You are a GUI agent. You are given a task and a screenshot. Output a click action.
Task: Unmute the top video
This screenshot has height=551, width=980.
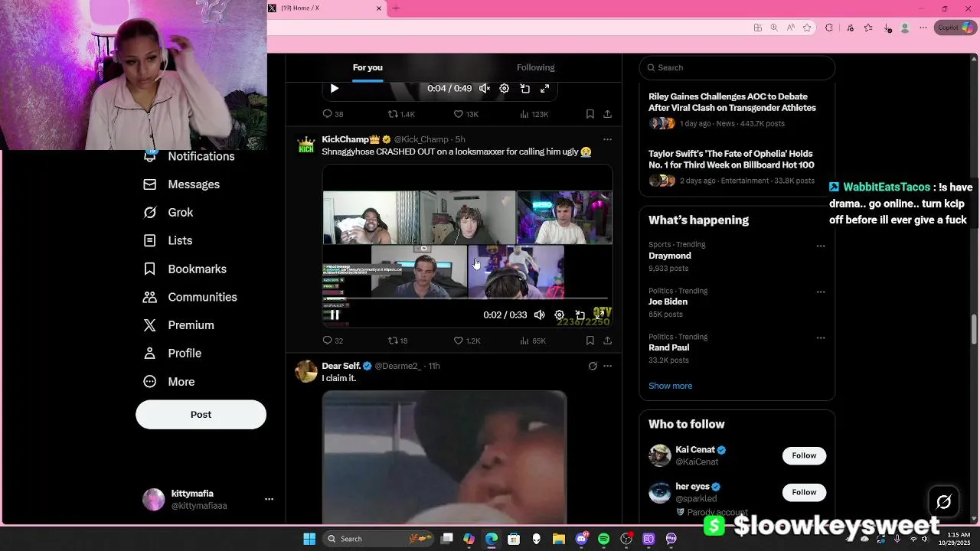coord(485,89)
